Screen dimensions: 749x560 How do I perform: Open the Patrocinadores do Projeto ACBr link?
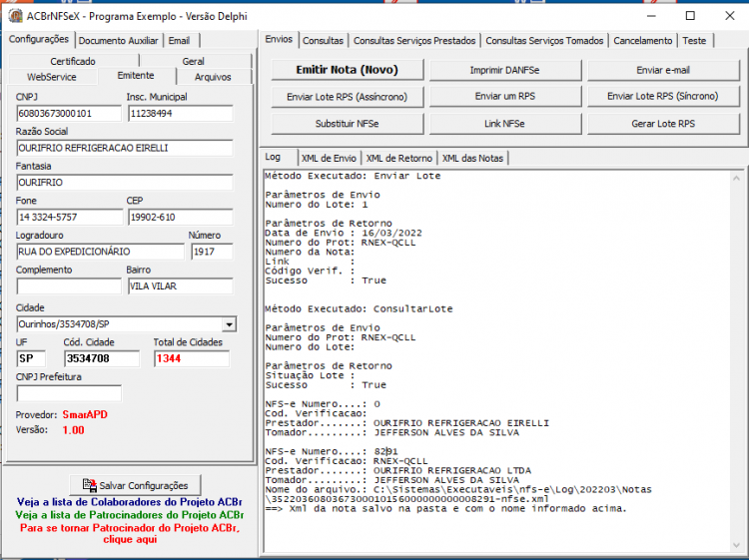(x=130, y=515)
